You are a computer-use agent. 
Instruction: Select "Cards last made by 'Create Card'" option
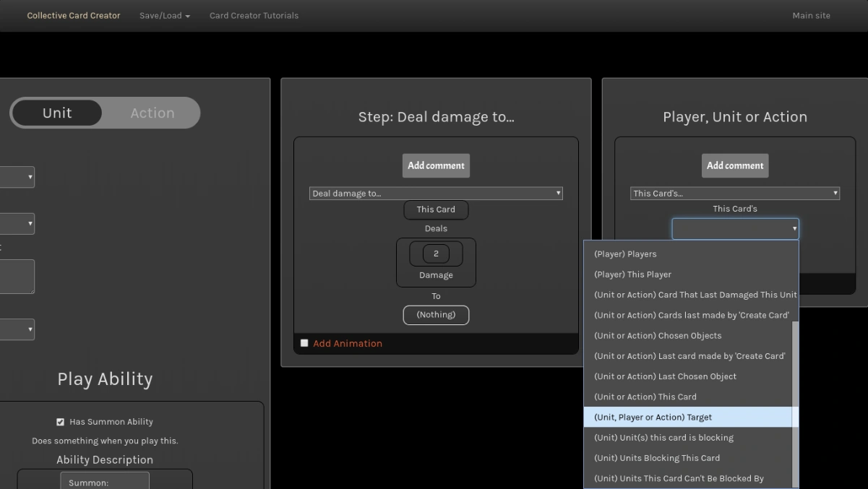688,315
